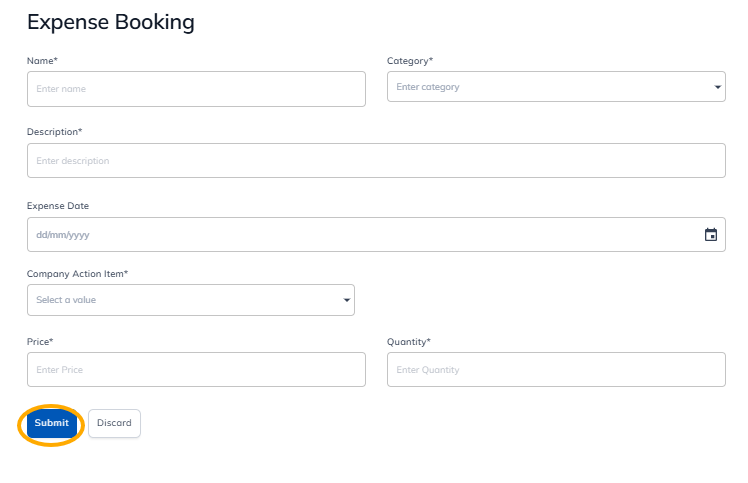Select the dd/mm/yyyy date field
The image size is (748, 483).
pyautogui.click(x=360, y=235)
